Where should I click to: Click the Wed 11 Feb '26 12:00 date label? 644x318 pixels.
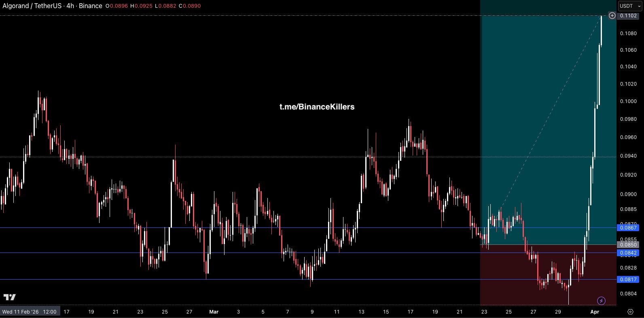[29, 312]
